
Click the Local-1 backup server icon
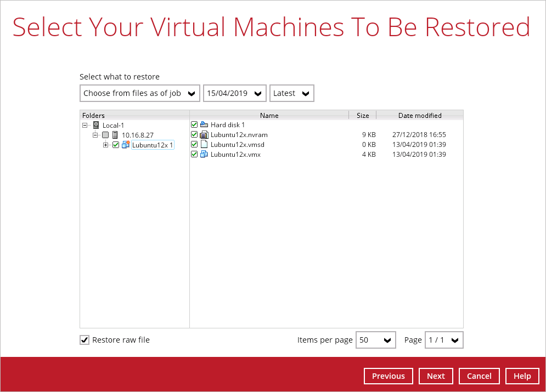point(96,125)
